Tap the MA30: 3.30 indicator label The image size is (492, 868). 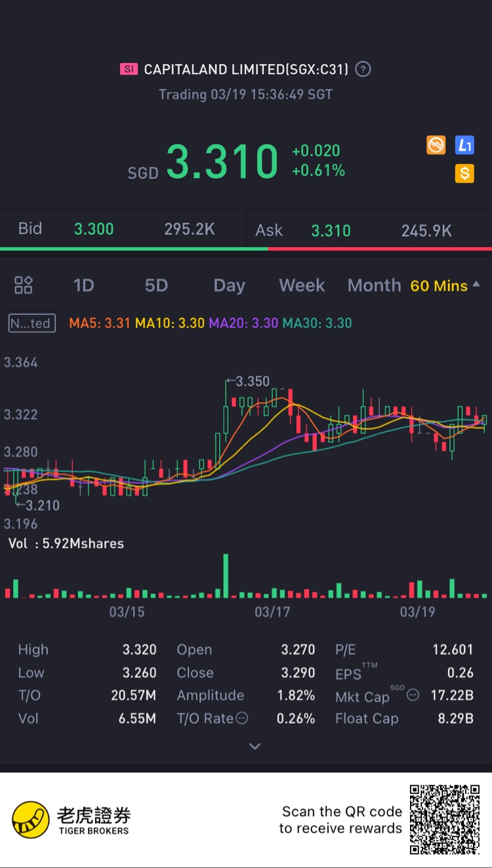coord(317,323)
